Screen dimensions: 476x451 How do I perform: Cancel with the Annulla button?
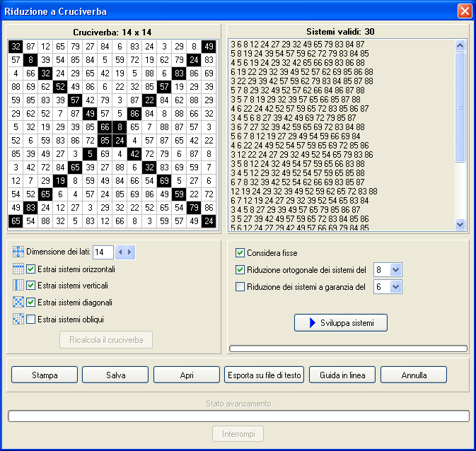click(x=414, y=375)
